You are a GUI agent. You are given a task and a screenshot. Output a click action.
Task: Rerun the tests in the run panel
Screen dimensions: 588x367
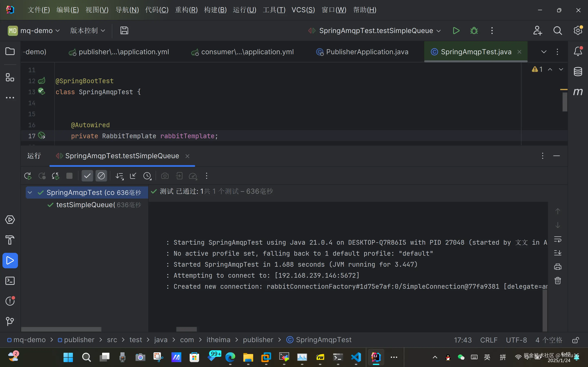pyautogui.click(x=28, y=176)
